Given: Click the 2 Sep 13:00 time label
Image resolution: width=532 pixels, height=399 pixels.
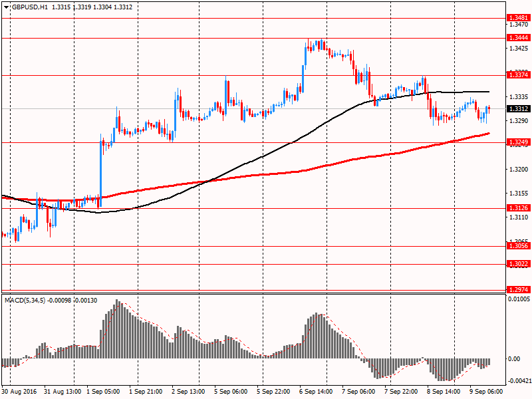Looking at the screenshot, I should pyautogui.click(x=188, y=392).
